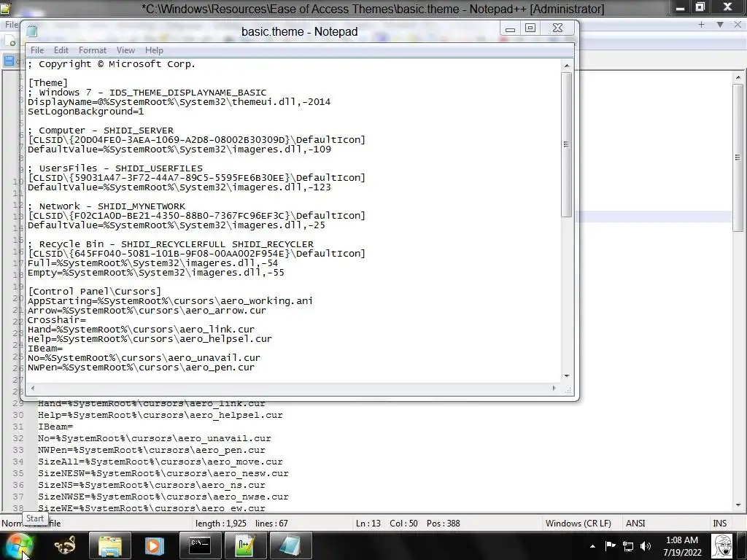Switch to Notepad taskbar button
The height and width of the screenshot is (560, 747).
click(290, 545)
